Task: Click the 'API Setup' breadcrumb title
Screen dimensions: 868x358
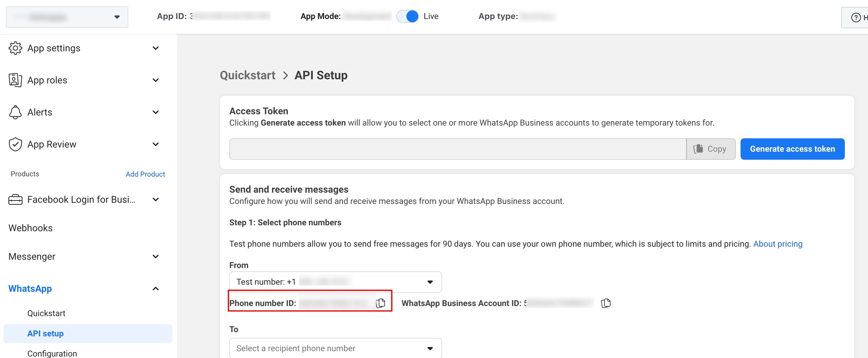Action: (321, 75)
